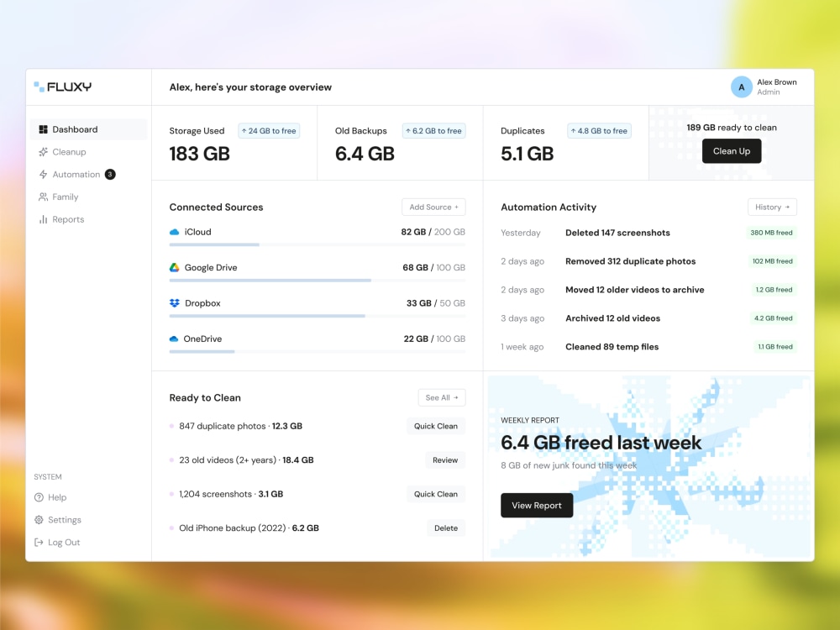The image size is (840, 630).
Task: Click 189 GB ready to clean text
Action: tap(732, 128)
